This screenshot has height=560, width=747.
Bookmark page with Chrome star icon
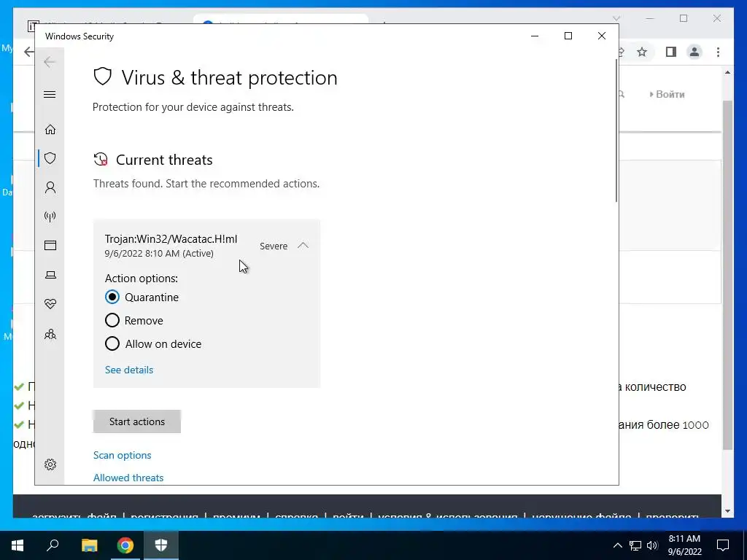[x=642, y=52]
